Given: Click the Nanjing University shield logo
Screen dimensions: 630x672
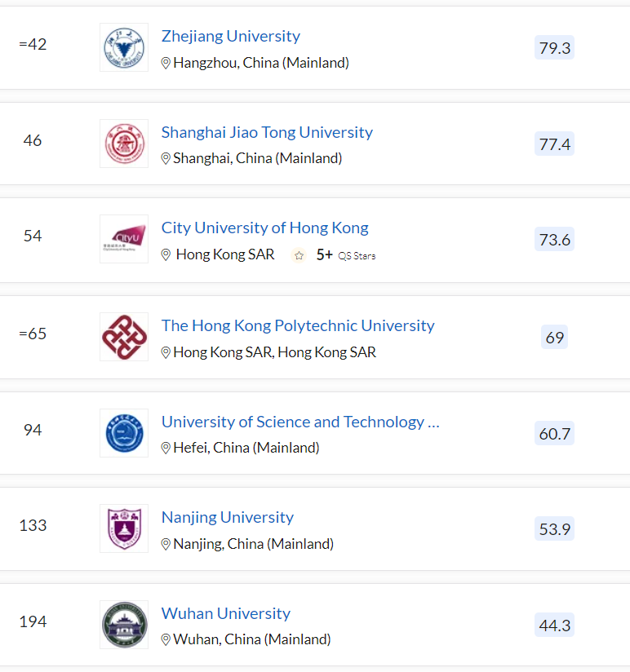Looking at the screenshot, I should 123,528.
